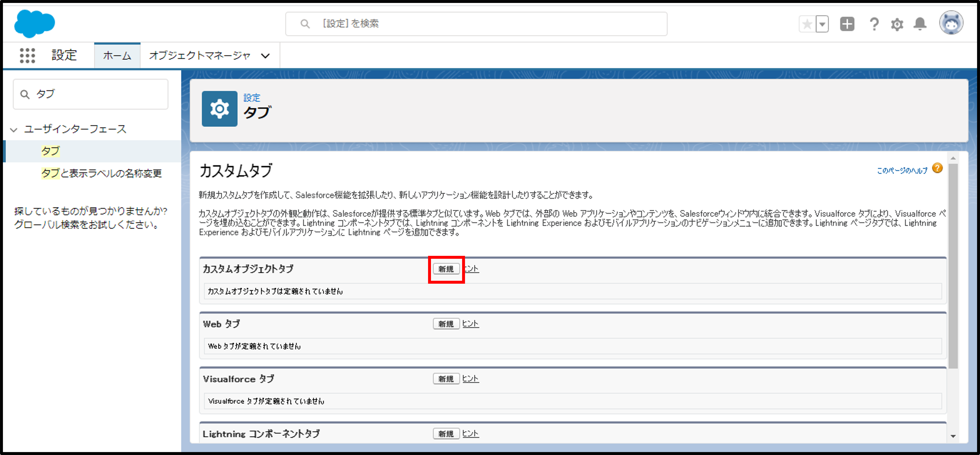Click the scrollbar down arrow

(x=953, y=436)
